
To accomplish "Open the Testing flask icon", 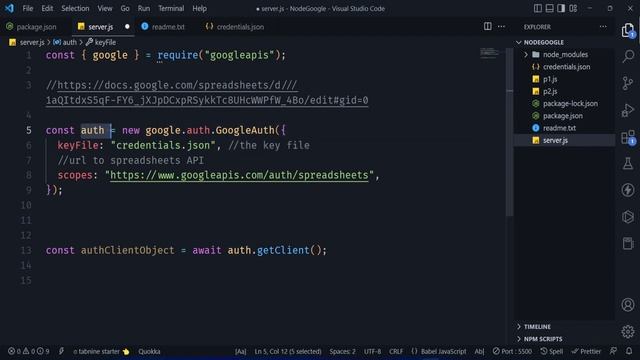I will tap(628, 164).
